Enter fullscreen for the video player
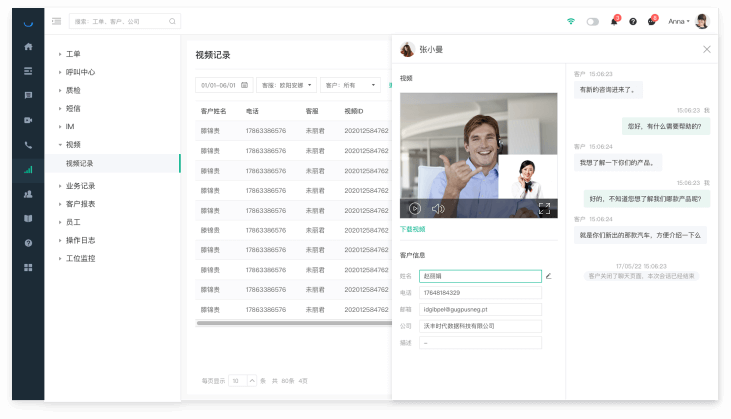Image resolution: width=731 pixels, height=419 pixels. [545, 208]
